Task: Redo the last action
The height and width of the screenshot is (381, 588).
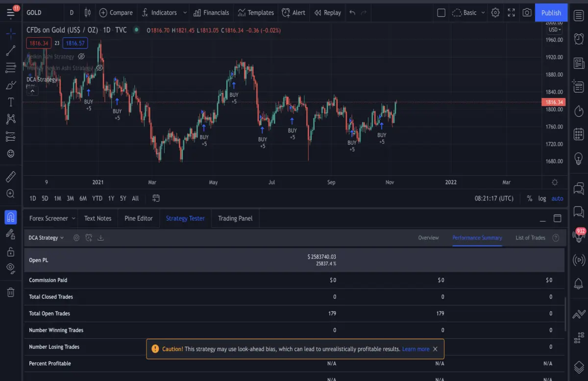Action: coord(364,13)
